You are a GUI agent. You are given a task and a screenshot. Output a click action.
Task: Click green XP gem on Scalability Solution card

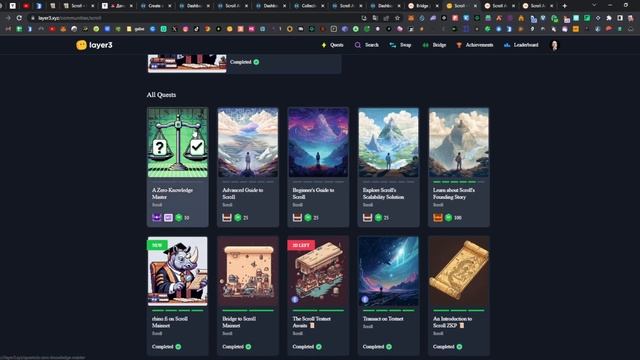pos(378,218)
